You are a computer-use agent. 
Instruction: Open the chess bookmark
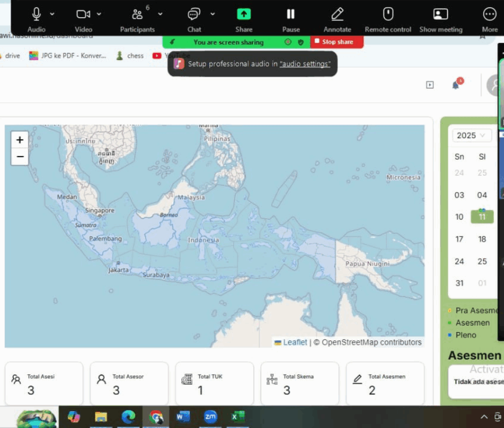click(x=130, y=56)
